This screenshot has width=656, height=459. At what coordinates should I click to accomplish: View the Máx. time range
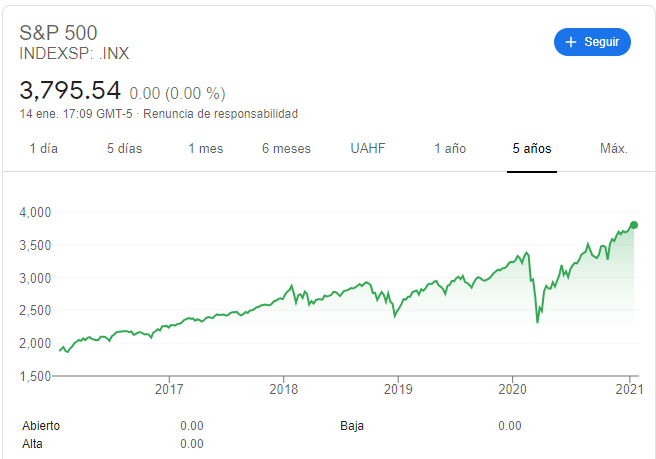614,149
